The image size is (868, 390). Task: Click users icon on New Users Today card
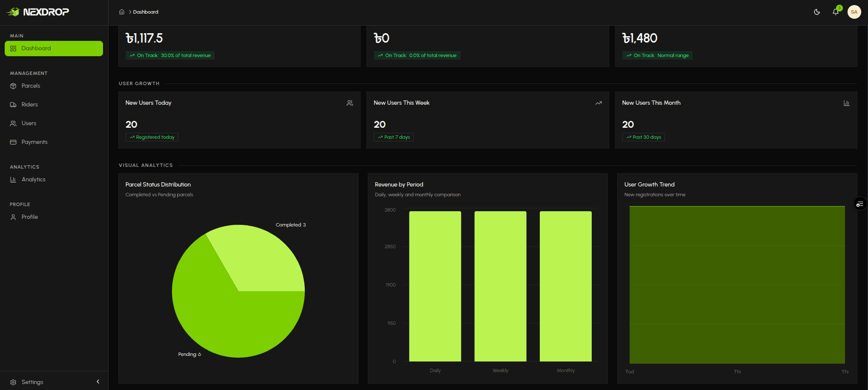(x=350, y=103)
